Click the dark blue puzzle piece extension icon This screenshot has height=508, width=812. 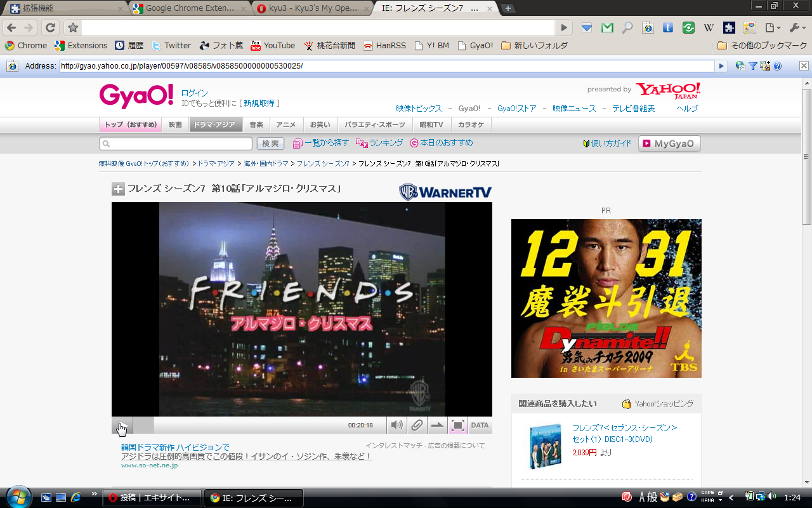click(729, 28)
